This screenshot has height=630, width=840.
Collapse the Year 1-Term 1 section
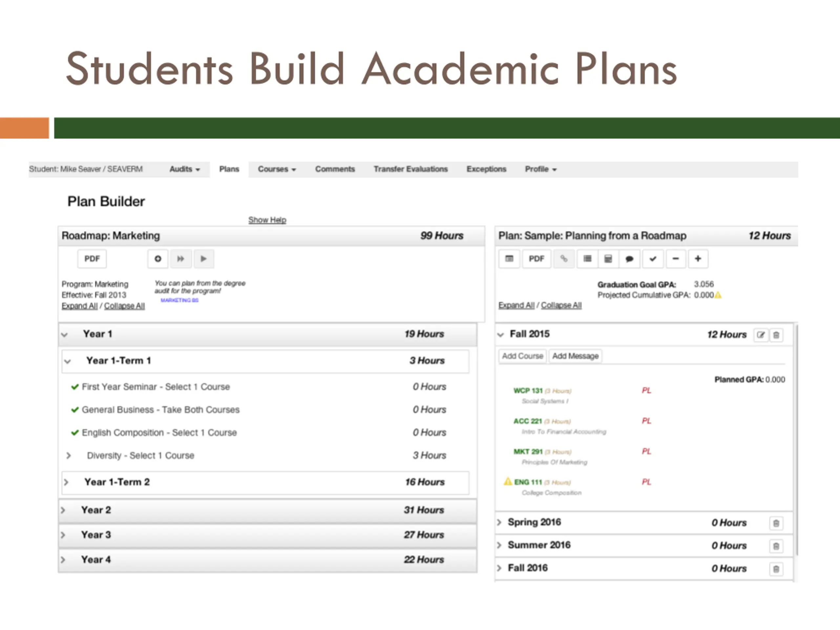click(68, 361)
